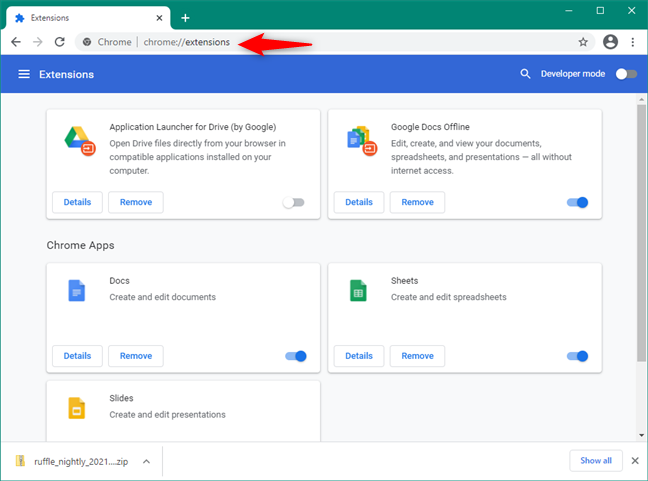Bookmark this page with the star icon
648x481 pixels.
pyautogui.click(x=583, y=42)
